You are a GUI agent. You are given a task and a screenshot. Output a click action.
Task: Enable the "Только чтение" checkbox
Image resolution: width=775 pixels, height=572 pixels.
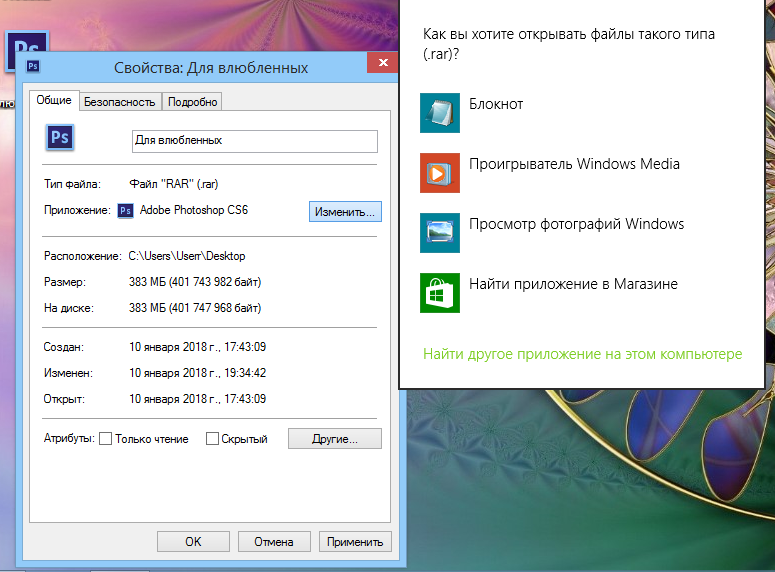(x=105, y=439)
